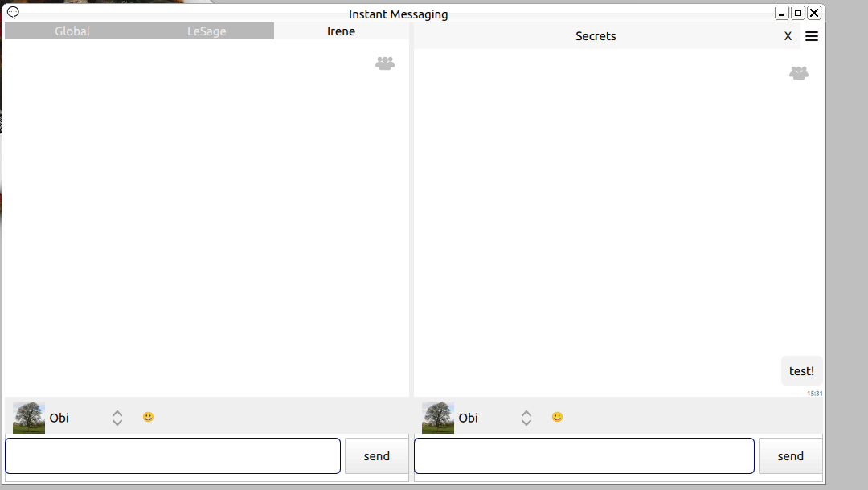
Task: Close the Secrets chat with X
Action: point(788,36)
